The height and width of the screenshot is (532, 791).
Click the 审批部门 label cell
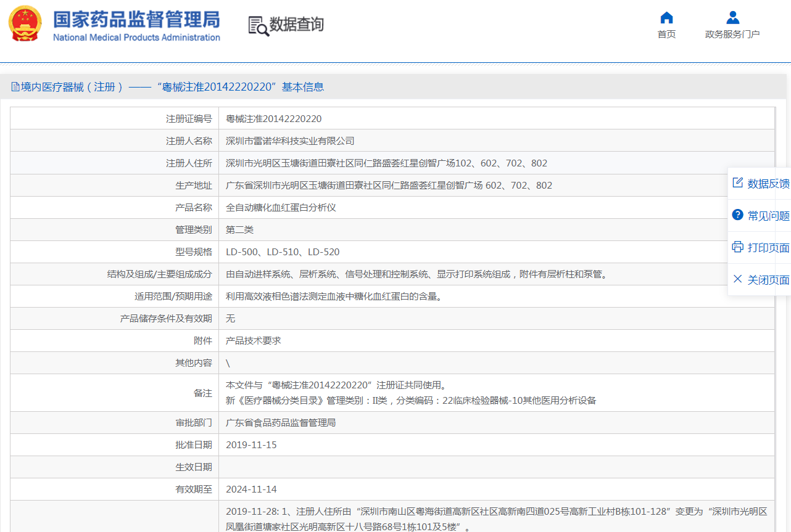coord(115,423)
